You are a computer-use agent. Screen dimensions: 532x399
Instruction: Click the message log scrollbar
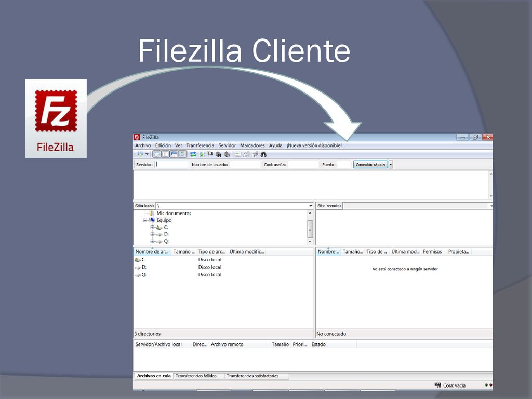[x=490, y=185]
